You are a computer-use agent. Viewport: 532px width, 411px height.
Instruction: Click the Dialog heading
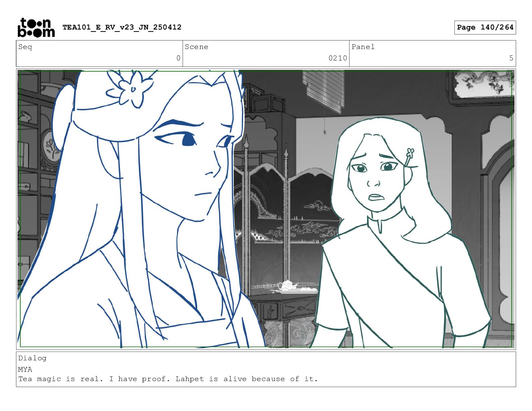(x=32, y=358)
